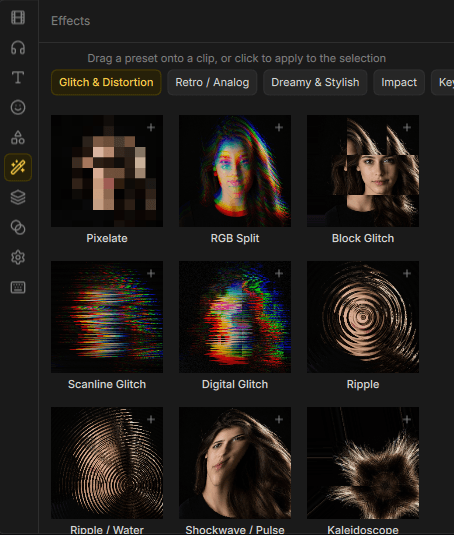This screenshot has height=535, width=454.
Task: Apply the Shockwave / Pulse preset thumbnail
Action: click(x=235, y=463)
